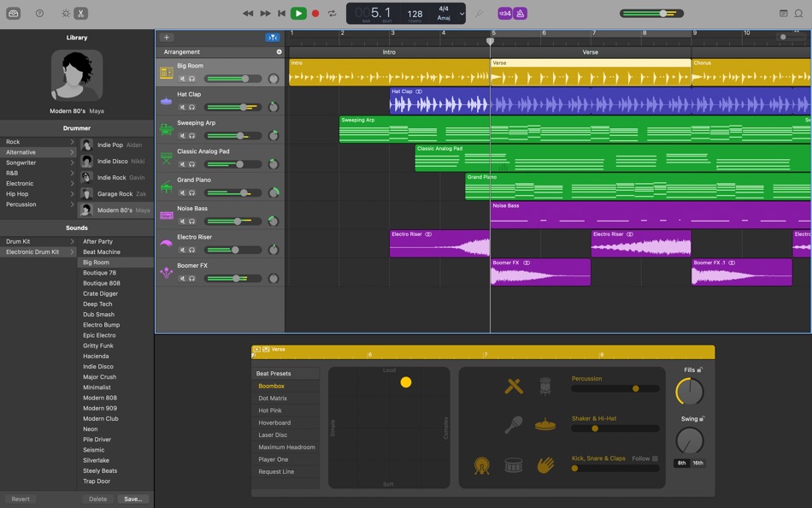This screenshot has height=508, width=812.
Task: Enable Follow for Kick, Snare & Claps
Action: click(655, 460)
